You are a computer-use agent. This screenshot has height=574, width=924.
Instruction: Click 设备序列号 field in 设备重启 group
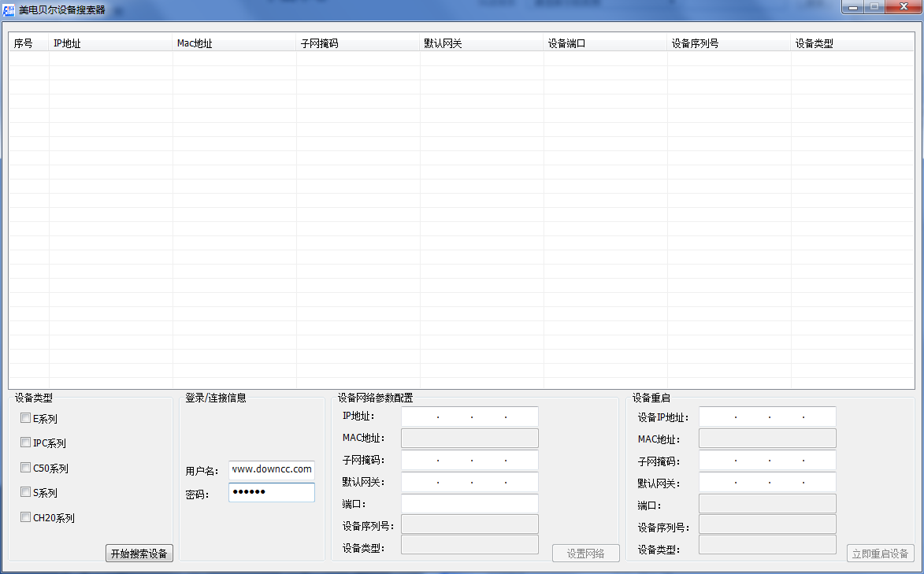pos(767,524)
